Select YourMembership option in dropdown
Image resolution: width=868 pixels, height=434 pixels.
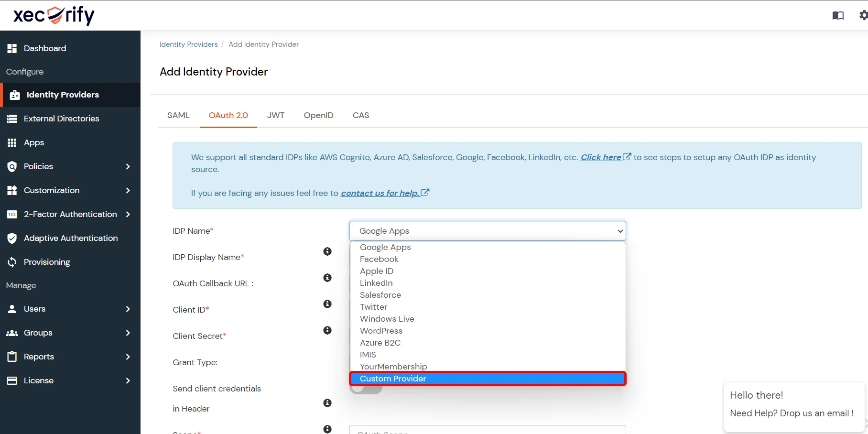pyautogui.click(x=488, y=367)
